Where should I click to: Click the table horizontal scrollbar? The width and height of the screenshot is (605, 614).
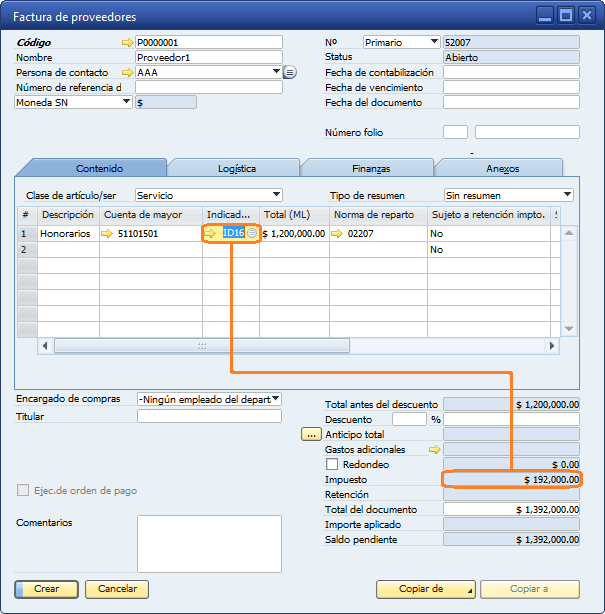coord(299,345)
